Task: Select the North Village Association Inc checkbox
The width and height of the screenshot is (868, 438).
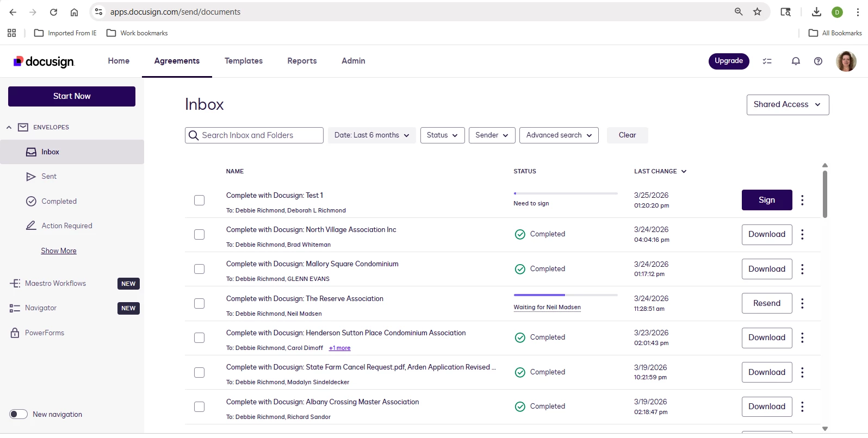Action: [200, 234]
